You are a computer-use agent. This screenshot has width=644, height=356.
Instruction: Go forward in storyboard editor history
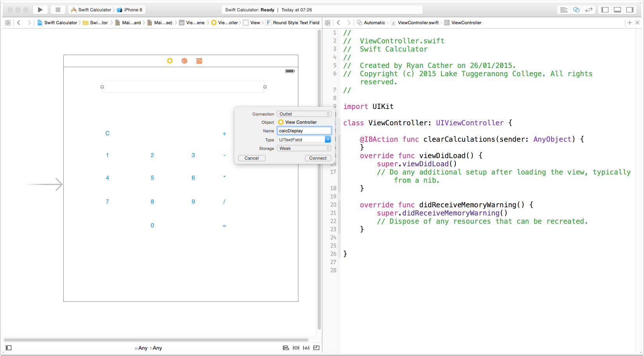coord(29,23)
